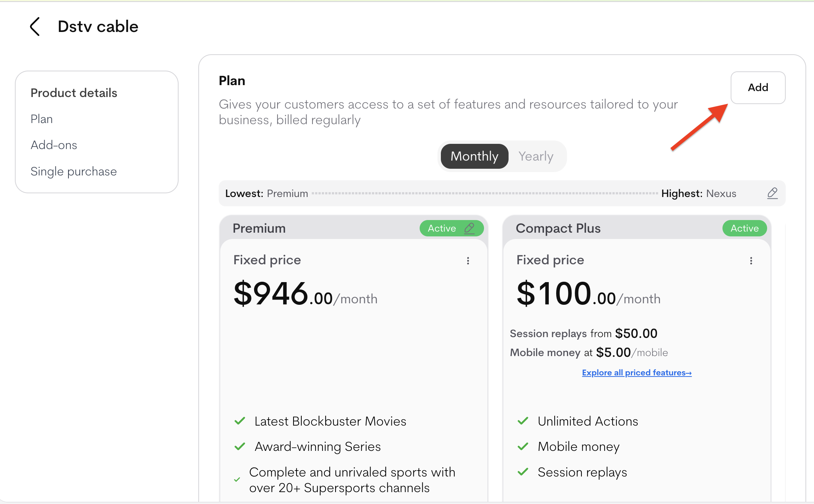
Task: Open Explore all priced features link
Action: [637, 372]
